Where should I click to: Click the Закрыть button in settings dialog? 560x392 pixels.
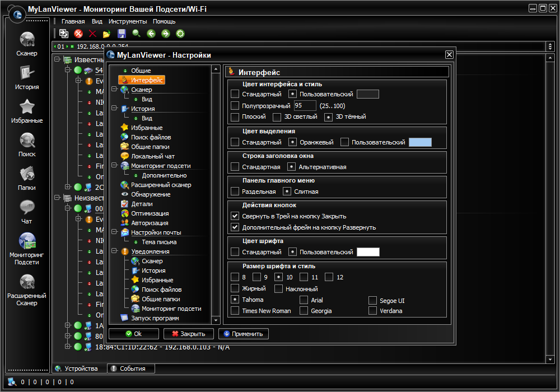tap(189, 334)
